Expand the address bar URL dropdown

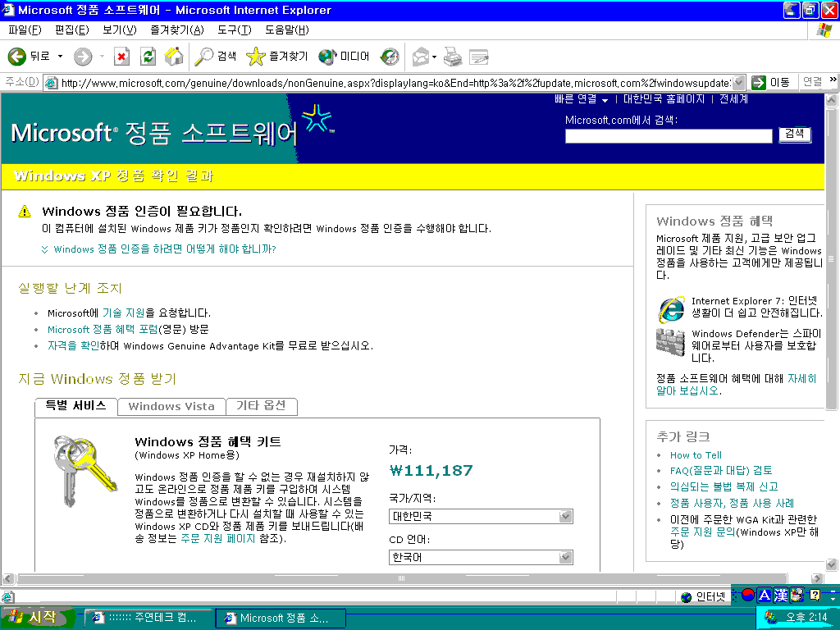739,83
